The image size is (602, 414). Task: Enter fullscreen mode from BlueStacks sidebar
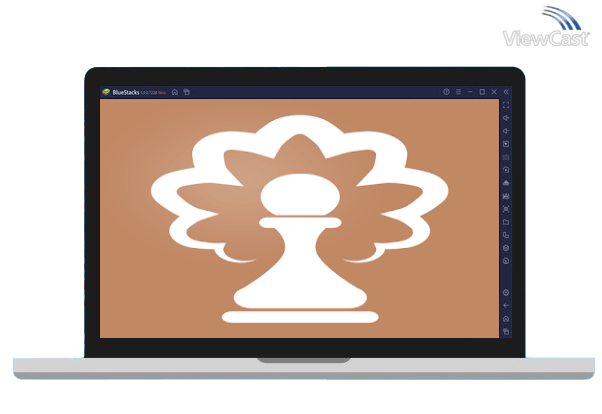(x=506, y=105)
